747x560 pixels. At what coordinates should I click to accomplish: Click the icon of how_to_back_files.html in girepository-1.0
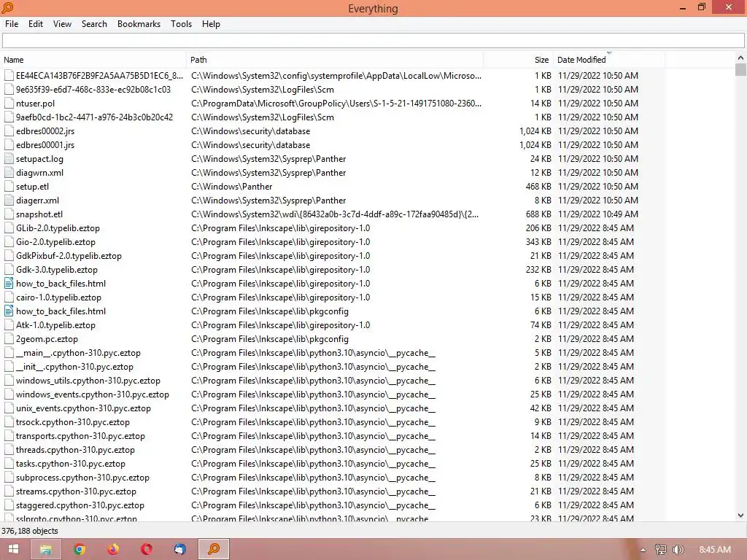pos(9,284)
